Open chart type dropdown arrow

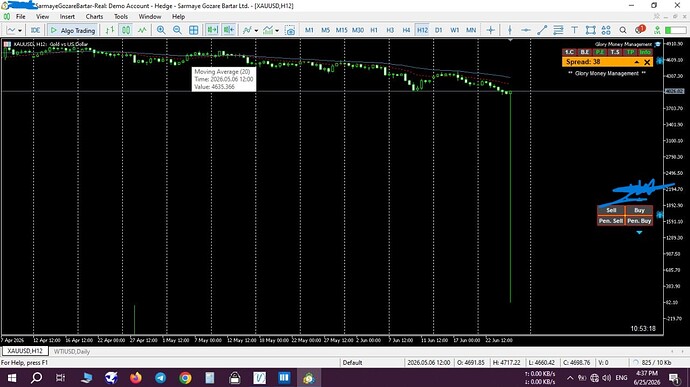coord(20,30)
